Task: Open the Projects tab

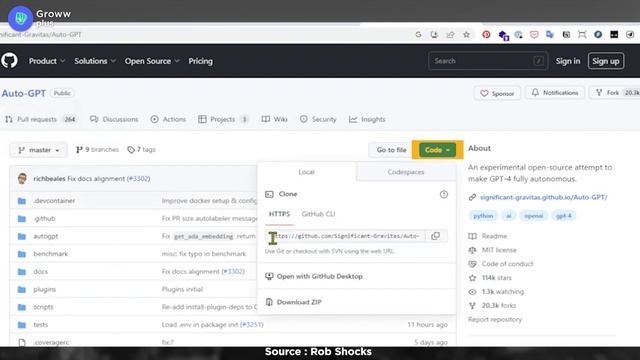Action: [x=223, y=119]
